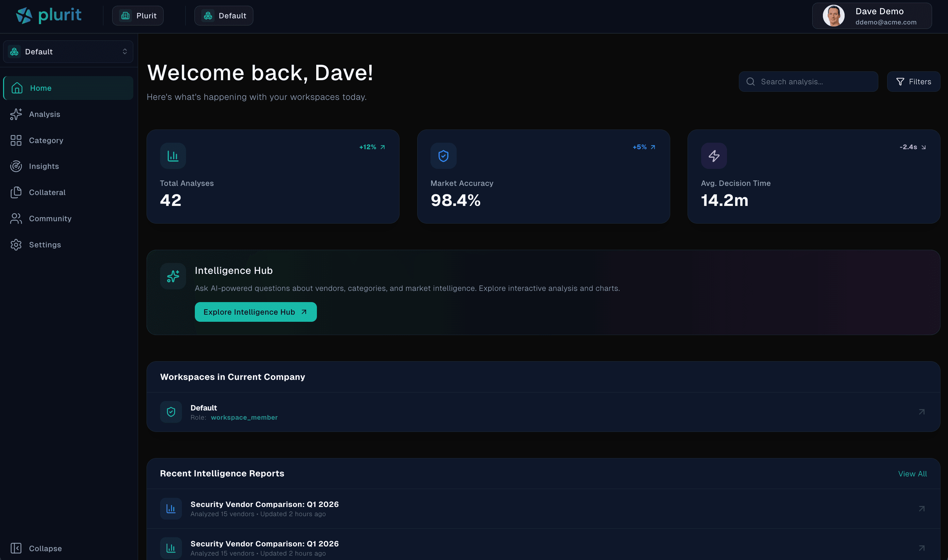Click the Plurit logo in the top left
The height and width of the screenshot is (560, 948).
[x=49, y=15]
